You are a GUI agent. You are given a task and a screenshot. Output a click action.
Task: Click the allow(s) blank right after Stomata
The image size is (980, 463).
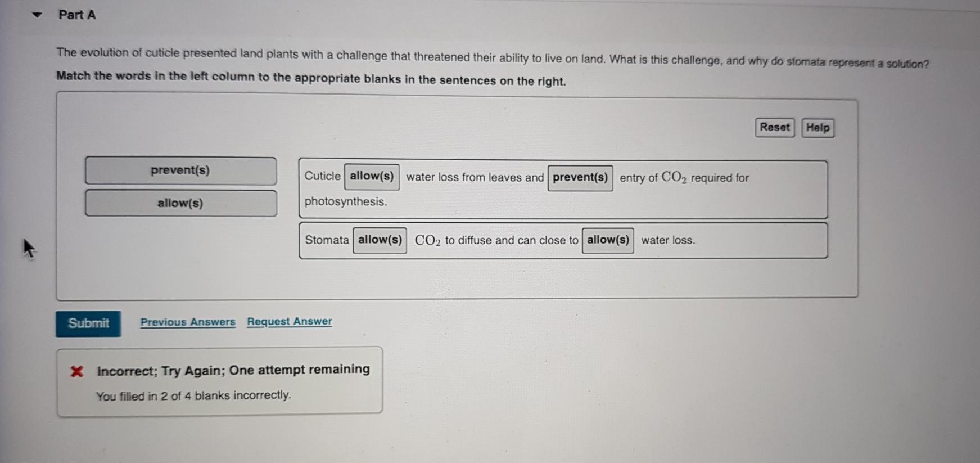click(x=380, y=240)
